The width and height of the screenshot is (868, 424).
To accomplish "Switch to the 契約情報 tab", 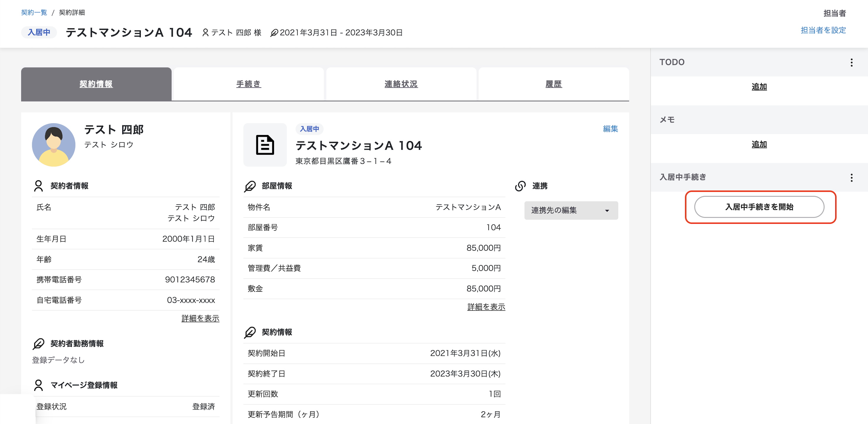I will [96, 84].
